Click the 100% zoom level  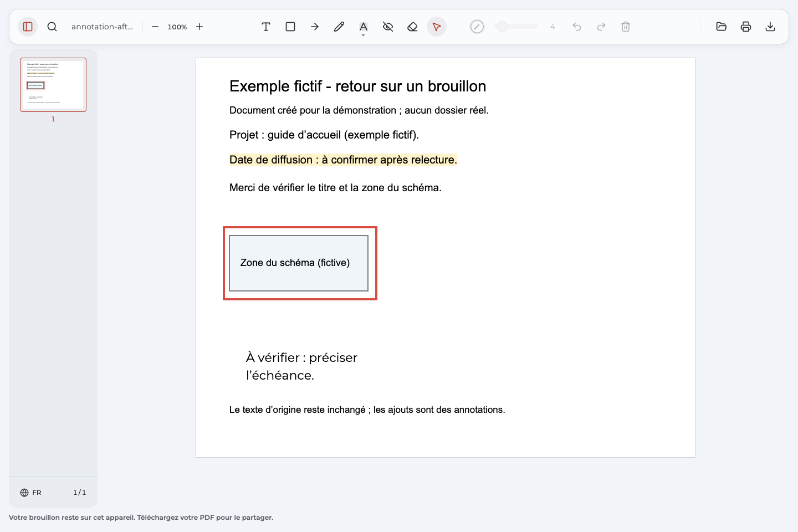pos(177,27)
